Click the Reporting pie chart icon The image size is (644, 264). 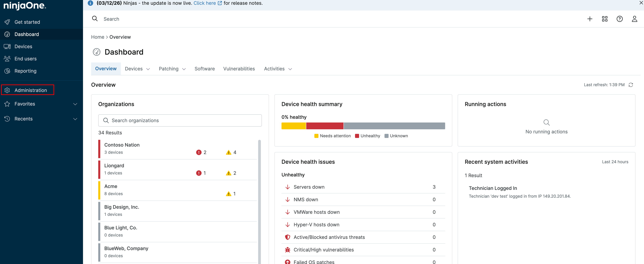click(7, 71)
